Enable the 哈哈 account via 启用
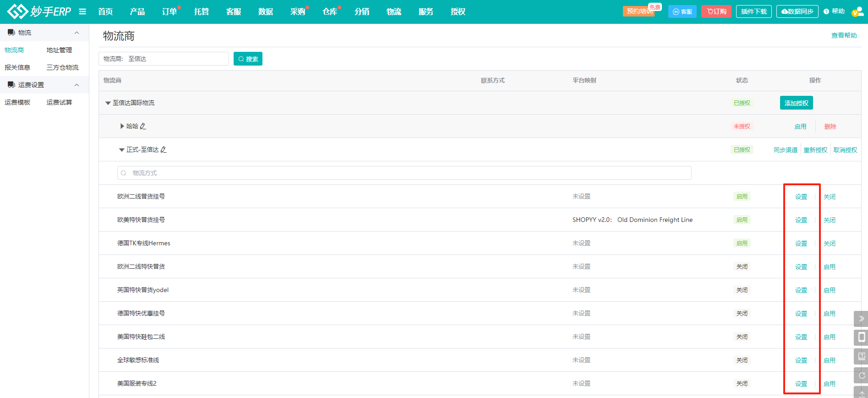 (x=800, y=127)
